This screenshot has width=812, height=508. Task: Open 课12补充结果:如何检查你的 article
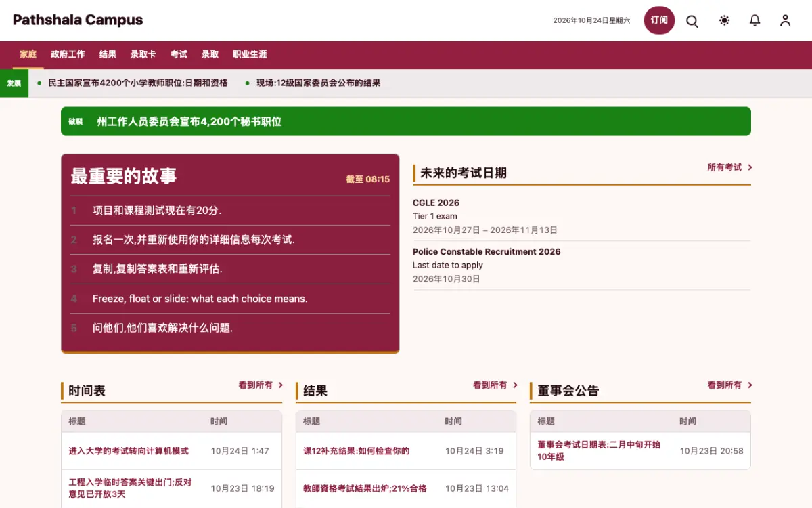[x=356, y=451]
